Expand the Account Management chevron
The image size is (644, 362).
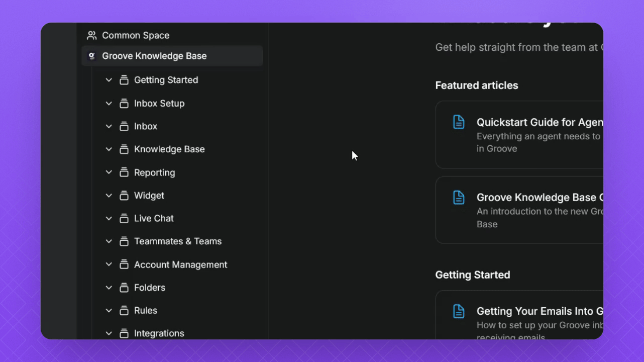(109, 264)
